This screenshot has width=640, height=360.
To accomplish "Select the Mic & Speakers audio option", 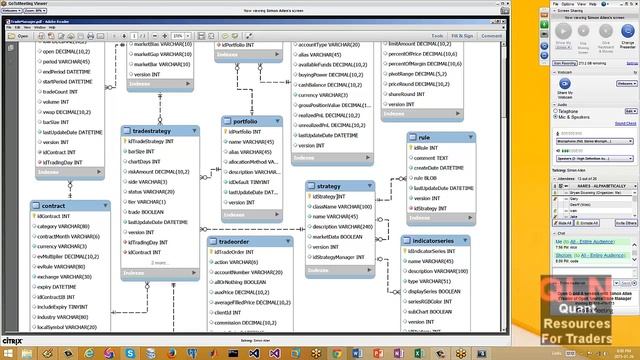I will 555,117.
